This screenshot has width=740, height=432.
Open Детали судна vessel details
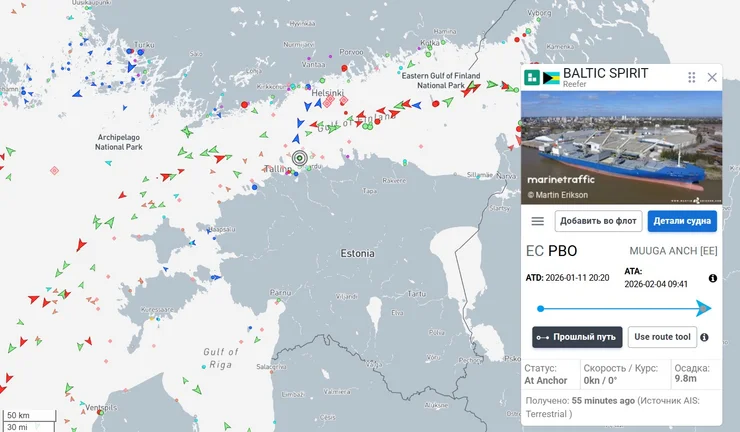(682, 221)
